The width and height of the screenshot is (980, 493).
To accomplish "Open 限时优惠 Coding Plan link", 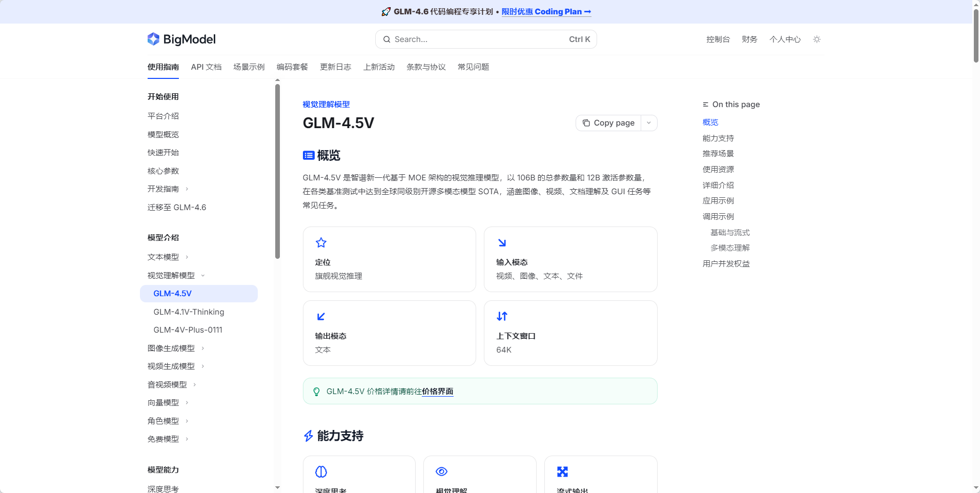I will coord(546,12).
